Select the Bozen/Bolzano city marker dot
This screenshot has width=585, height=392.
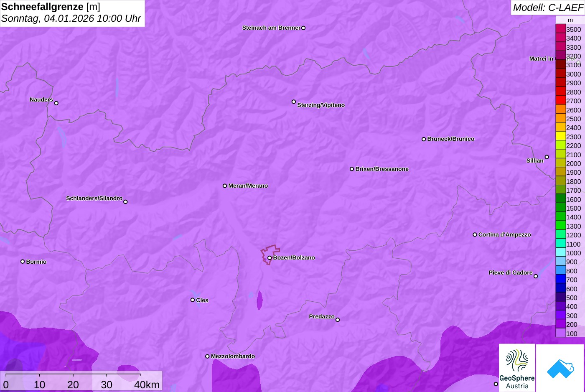click(x=270, y=258)
